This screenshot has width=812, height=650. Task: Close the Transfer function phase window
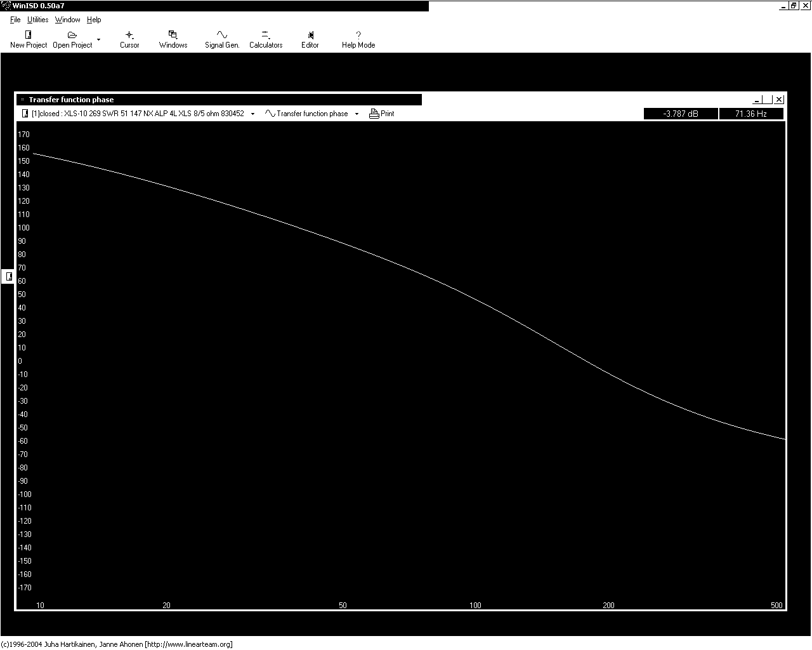[x=779, y=100]
